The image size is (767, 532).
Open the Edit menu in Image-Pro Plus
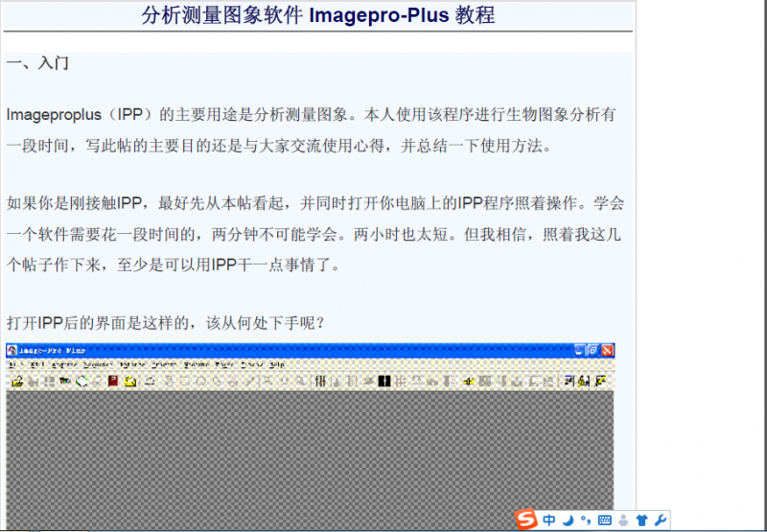(x=37, y=365)
